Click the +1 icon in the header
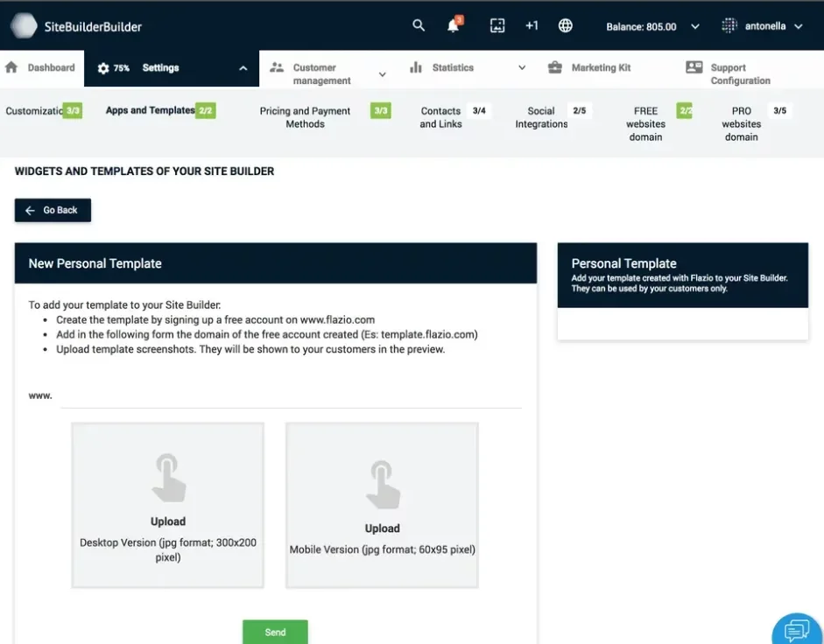 pyautogui.click(x=532, y=25)
